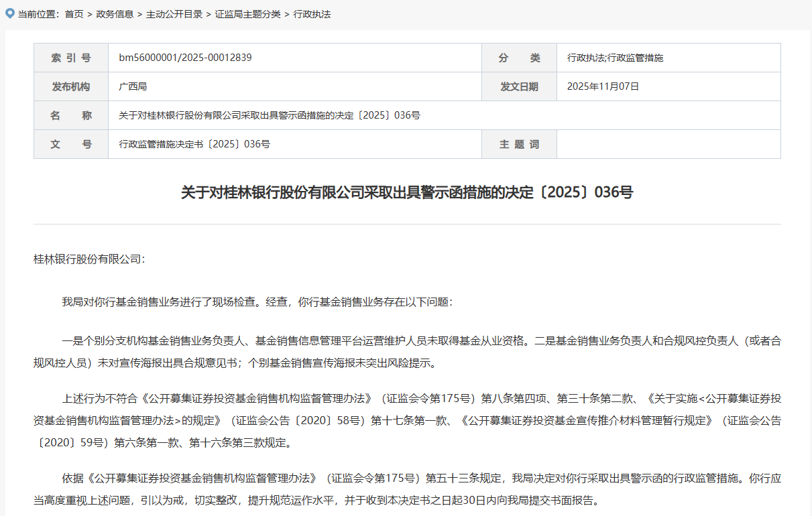The image size is (812, 516).
Task: Open the 首页 breadcrumb link
Action: click(74, 14)
